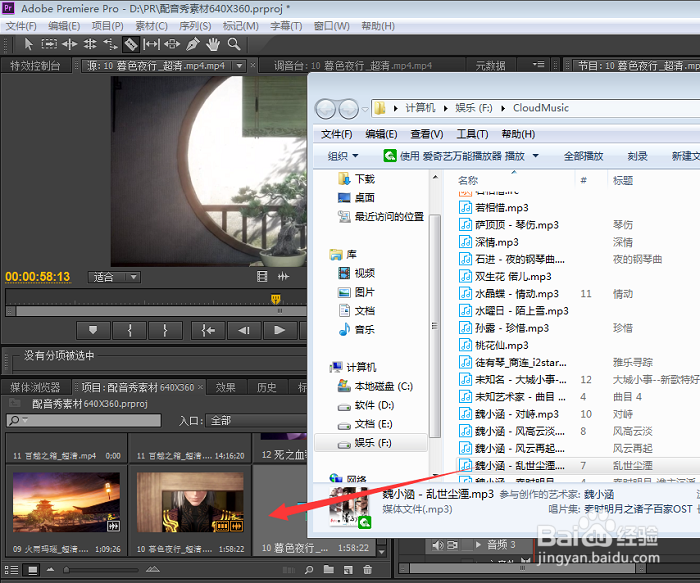This screenshot has height=583, width=700.
Task: Click the source monitor playhead marker
Action: click(276, 299)
